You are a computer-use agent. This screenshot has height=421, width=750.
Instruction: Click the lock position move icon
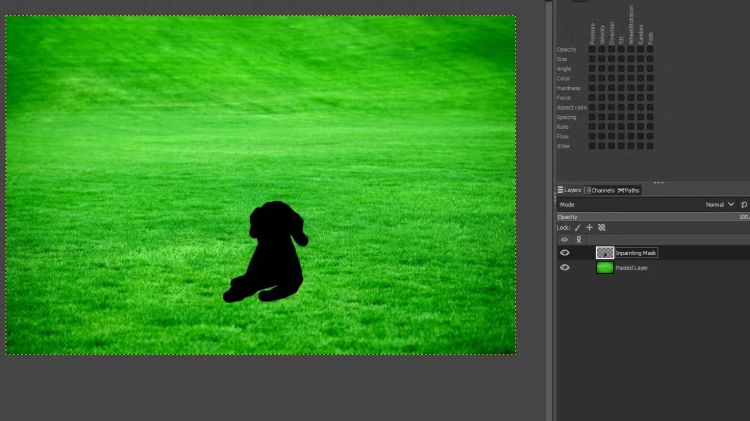(589, 228)
